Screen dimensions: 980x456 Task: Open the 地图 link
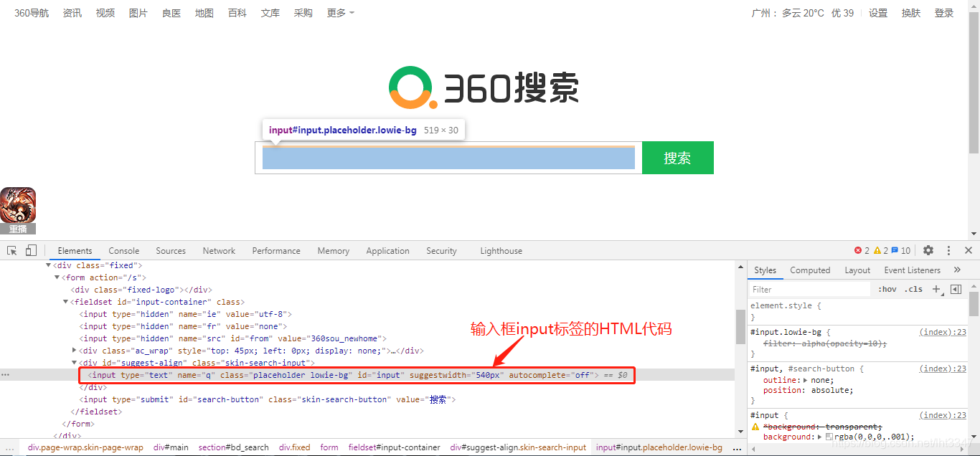[204, 13]
